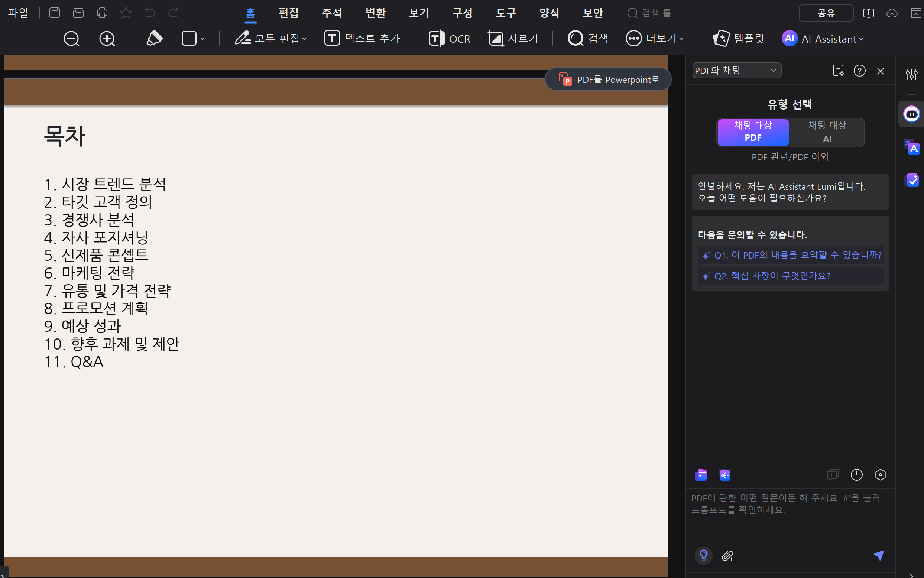Switch to the 주석 tab
This screenshot has width=924, height=578.
(332, 13)
